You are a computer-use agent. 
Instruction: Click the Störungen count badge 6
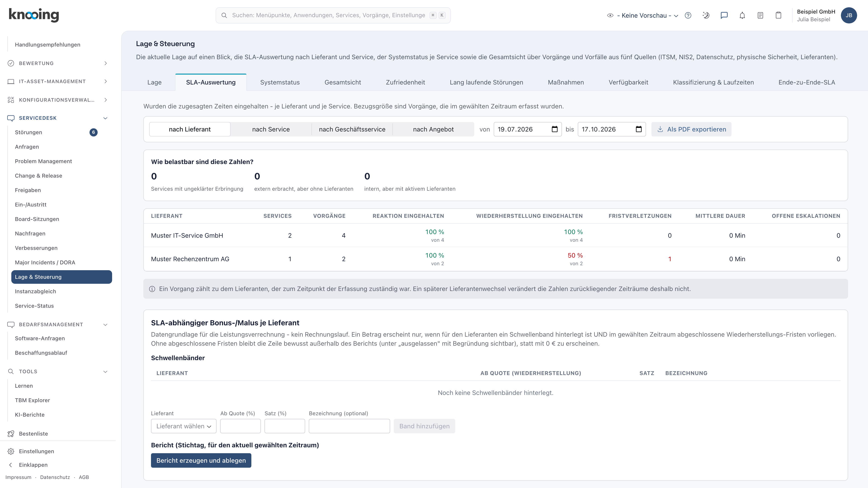tap(93, 132)
